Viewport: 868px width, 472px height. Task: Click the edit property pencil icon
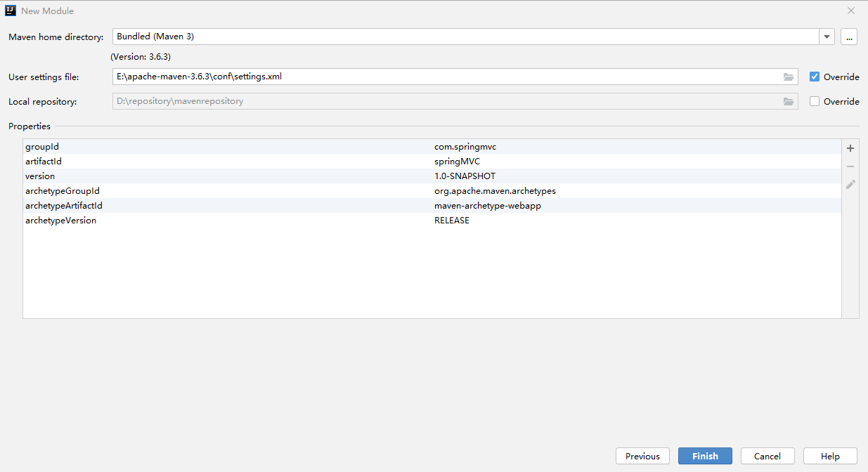click(850, 185)
